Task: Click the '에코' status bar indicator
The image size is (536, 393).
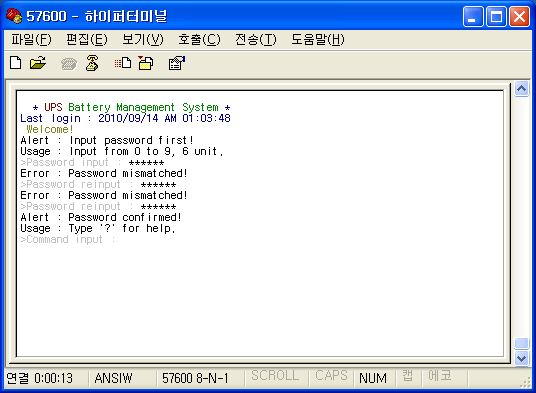Action: [440, 376]
